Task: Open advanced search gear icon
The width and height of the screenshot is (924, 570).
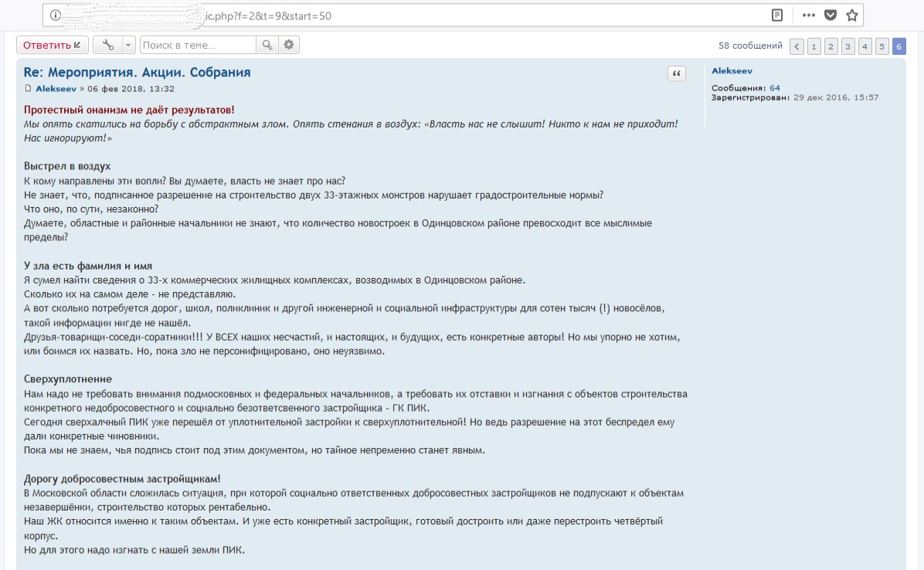Action: pyautogui.click(x=289, y=46)
